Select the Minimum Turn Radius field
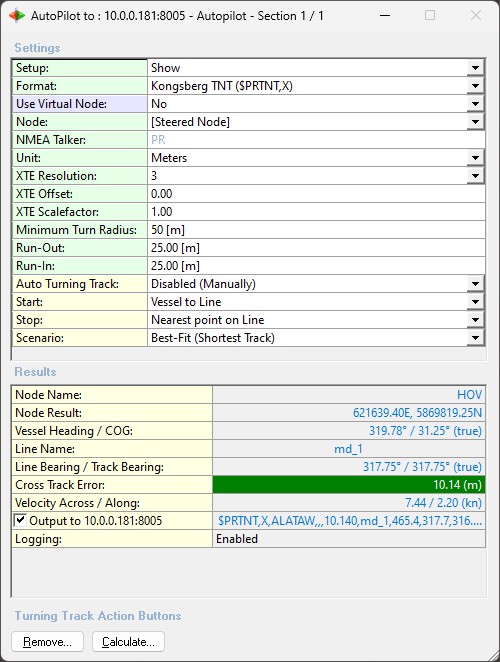 (316, 230)
